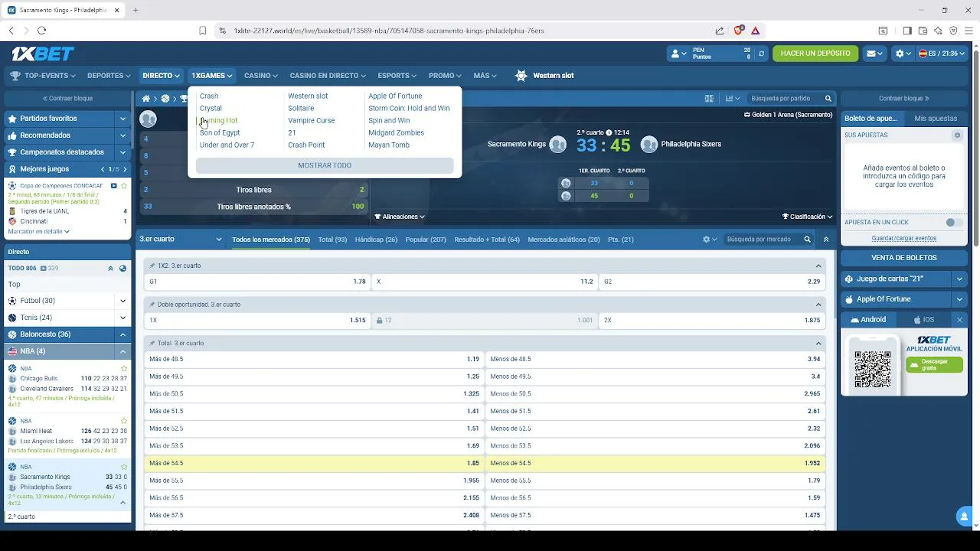Open the video stream for the CONCACAF match
Screen dimensions: 980x551
click(114, 185)
